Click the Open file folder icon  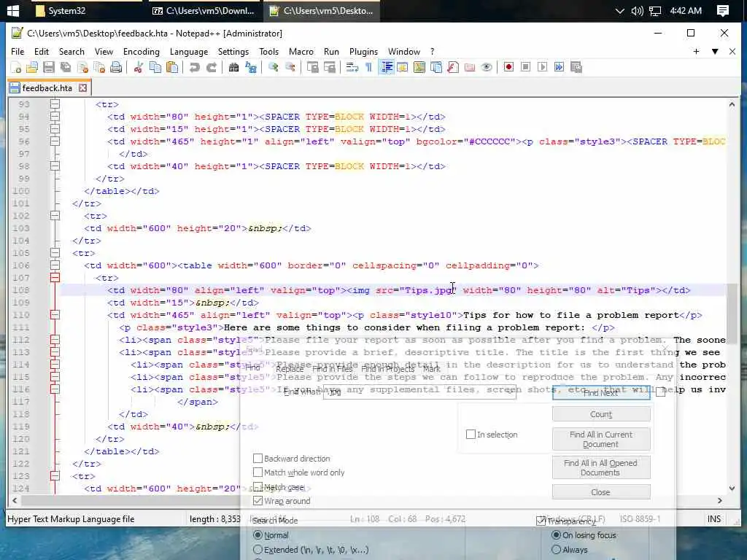click(x=32, y=67)
